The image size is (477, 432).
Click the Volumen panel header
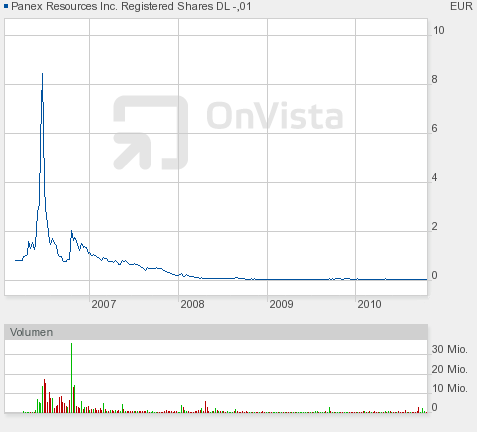pos(216,332)
